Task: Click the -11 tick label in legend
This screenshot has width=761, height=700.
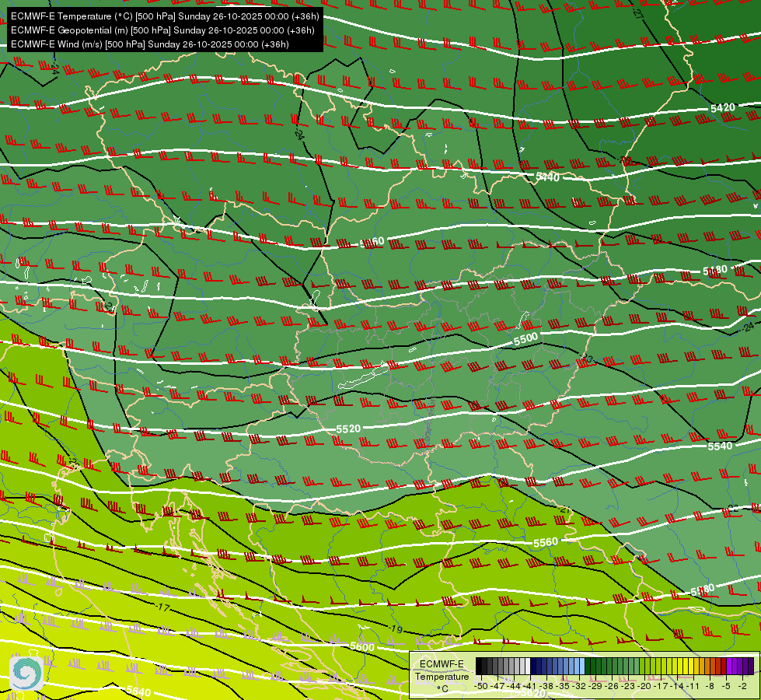Action: tap(694, 686)
